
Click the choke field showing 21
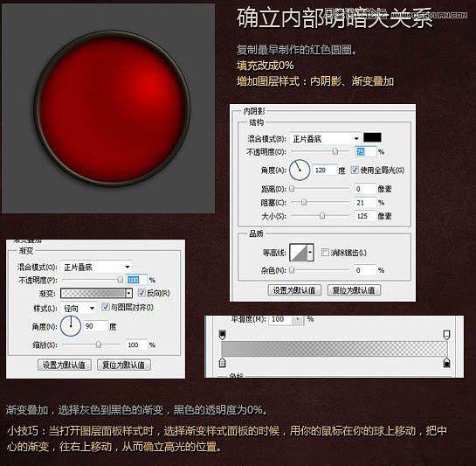click(x=365, y=202)
